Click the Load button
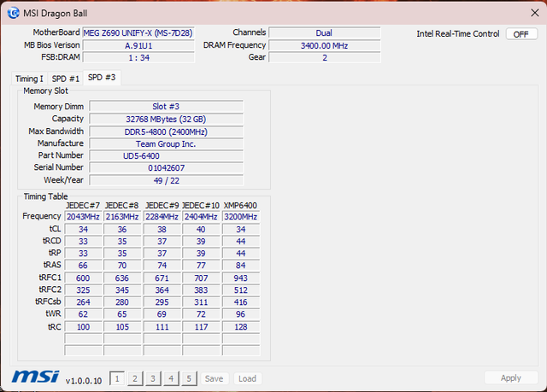Viewport: 547px width, 392px height. pos(247,378)
